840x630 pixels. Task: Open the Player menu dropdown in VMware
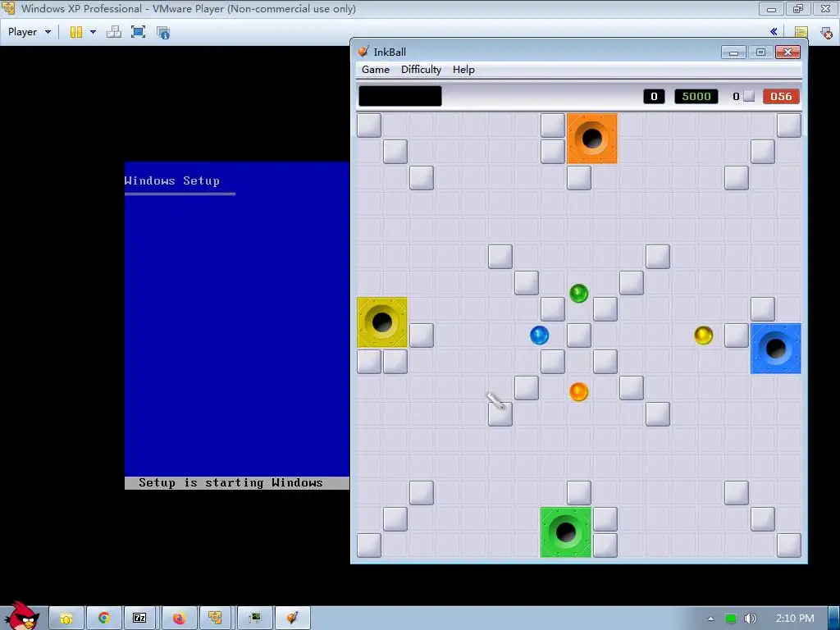(x=30, y=32)
